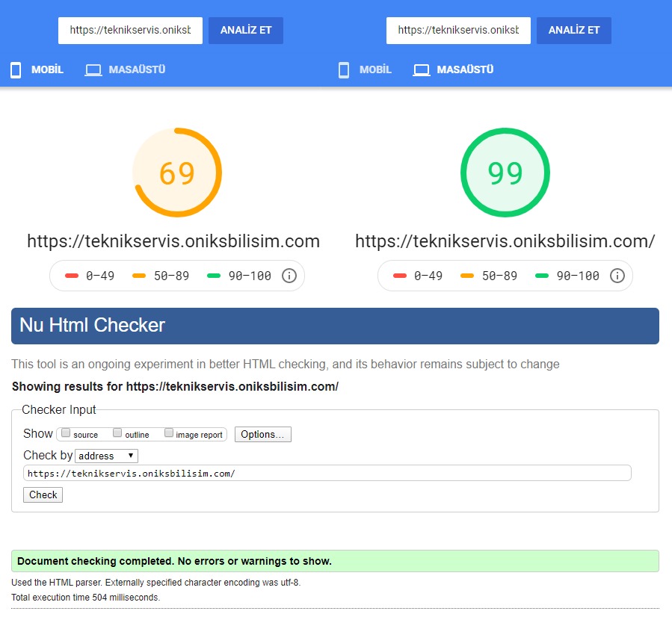Switch to MOBİL tab in left panel

click(x=47, y=69)
